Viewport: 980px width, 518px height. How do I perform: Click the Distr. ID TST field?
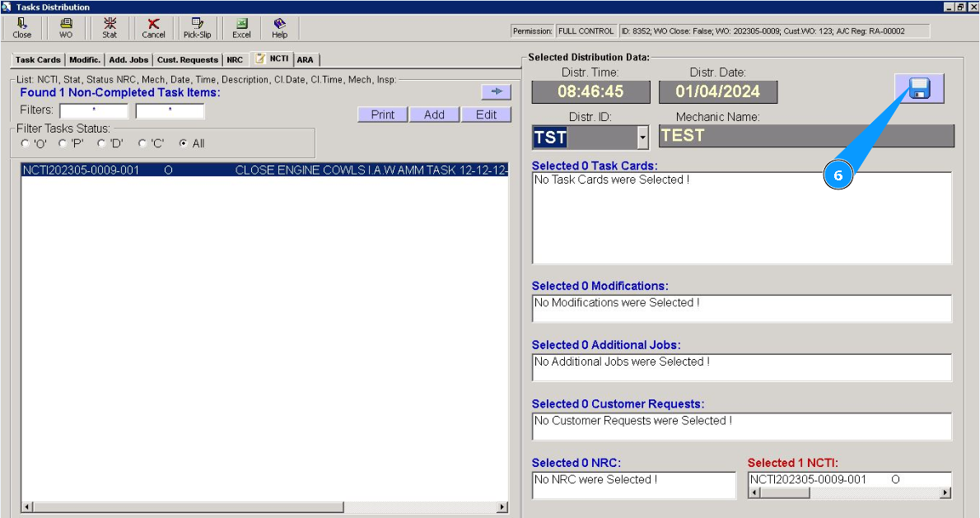[585, 137]
